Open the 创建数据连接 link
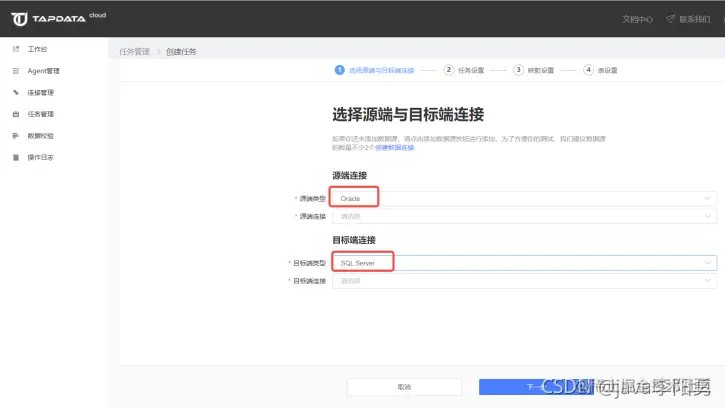The width and height of the screenshot is (725, 408). 394,148
